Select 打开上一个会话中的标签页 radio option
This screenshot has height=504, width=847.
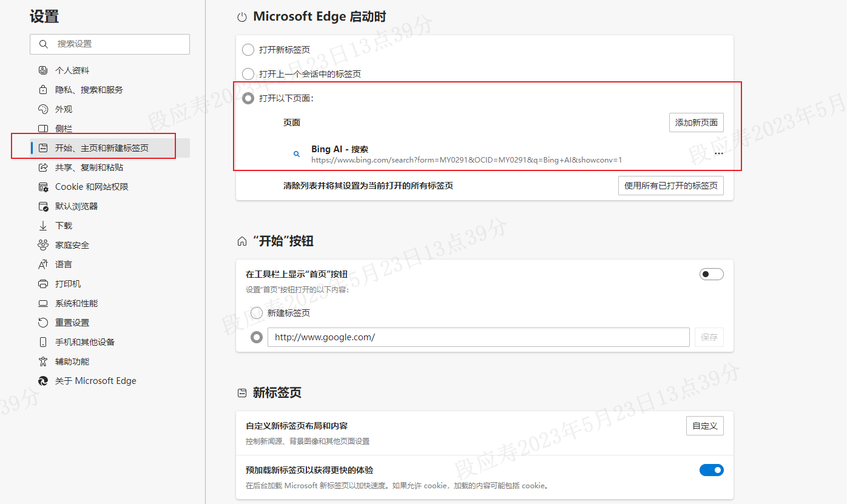click(248, 74)
